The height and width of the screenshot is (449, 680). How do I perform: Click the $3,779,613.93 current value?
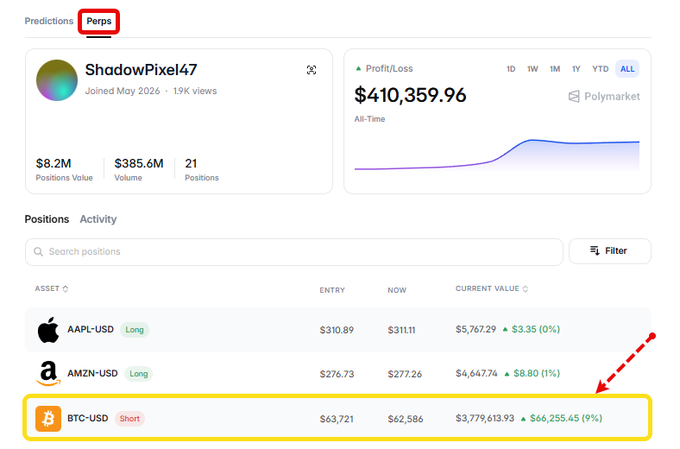click(485, 418)
